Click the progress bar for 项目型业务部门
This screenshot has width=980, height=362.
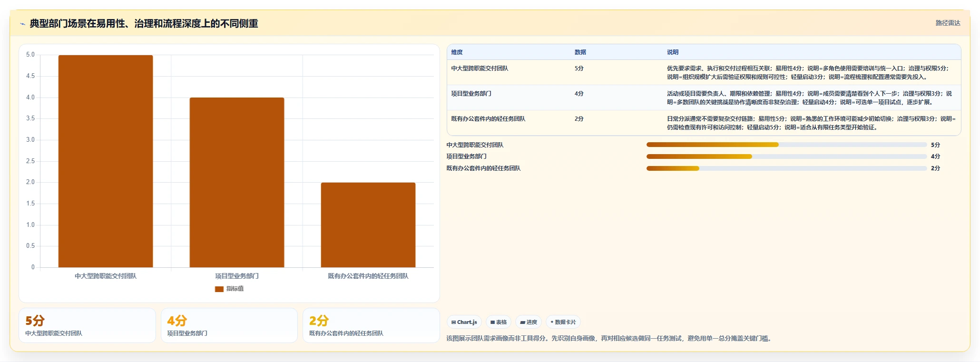(786, 157)
